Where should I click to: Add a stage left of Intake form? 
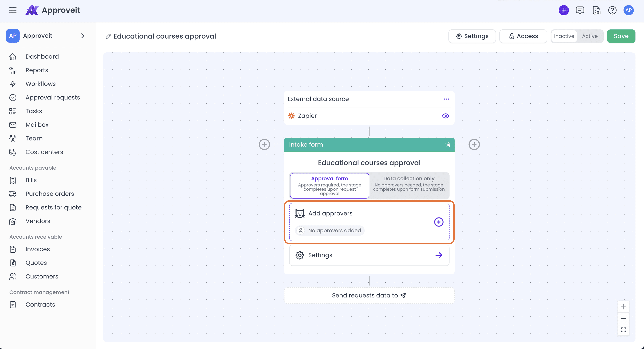click(264, 144)
